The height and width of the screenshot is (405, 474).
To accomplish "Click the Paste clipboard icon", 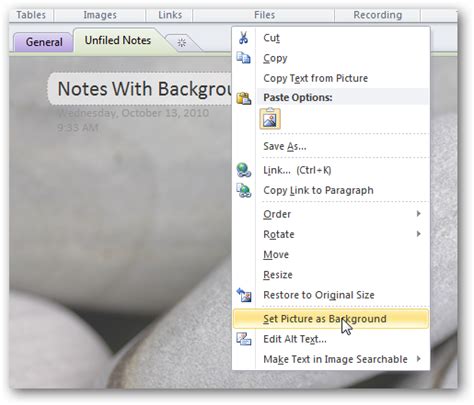I will [244, 98].
